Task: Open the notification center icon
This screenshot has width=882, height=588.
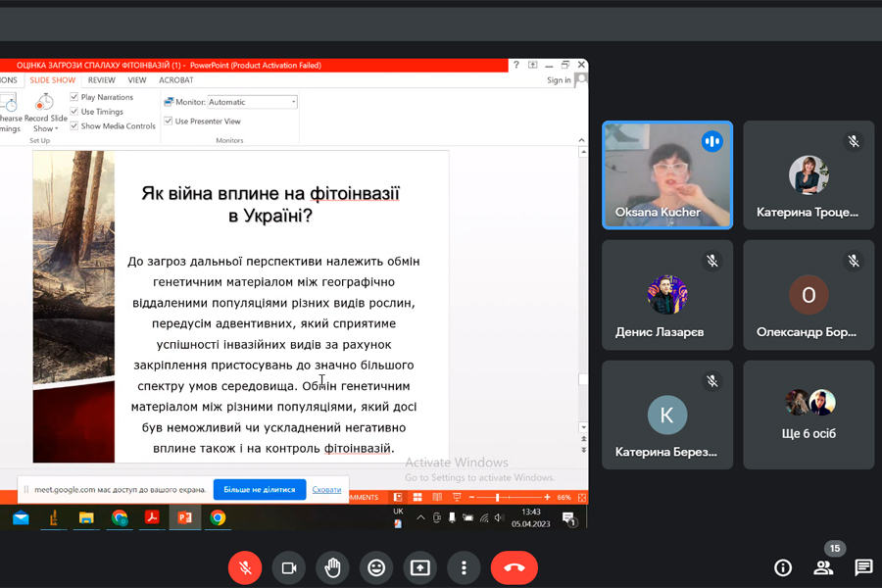Action: point(568,518)
